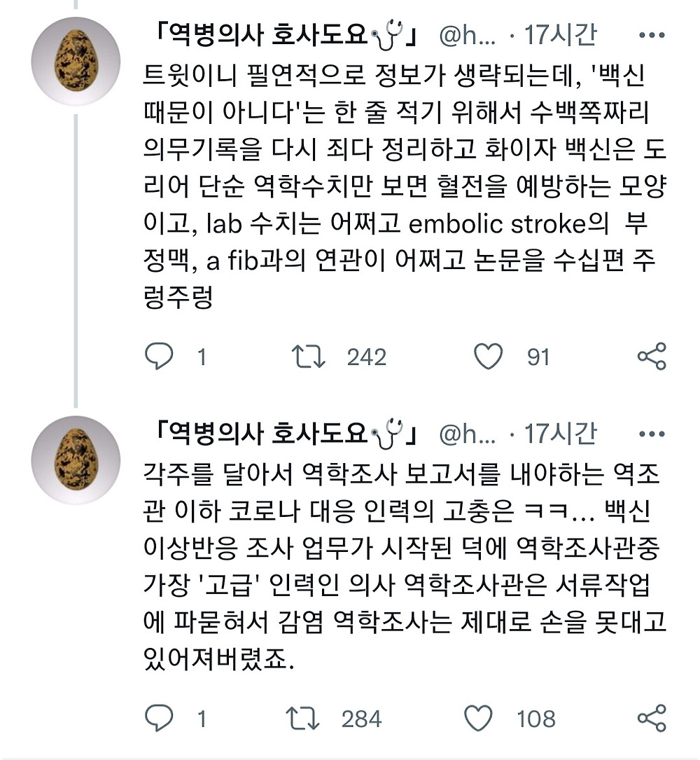
Task: Share the second tweet
Action: coord(652,718)
